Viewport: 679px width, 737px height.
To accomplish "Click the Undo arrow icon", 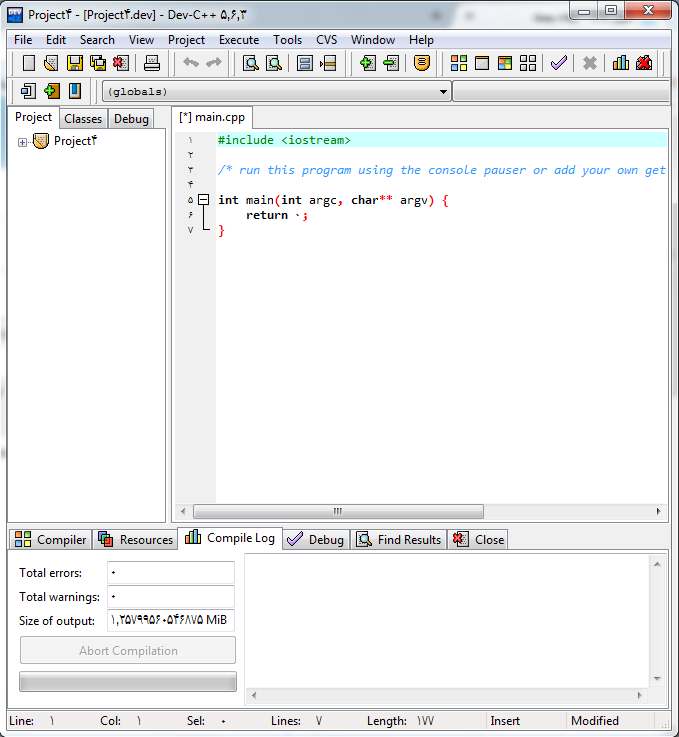I will pyautogui.click(x=191, y=63).
